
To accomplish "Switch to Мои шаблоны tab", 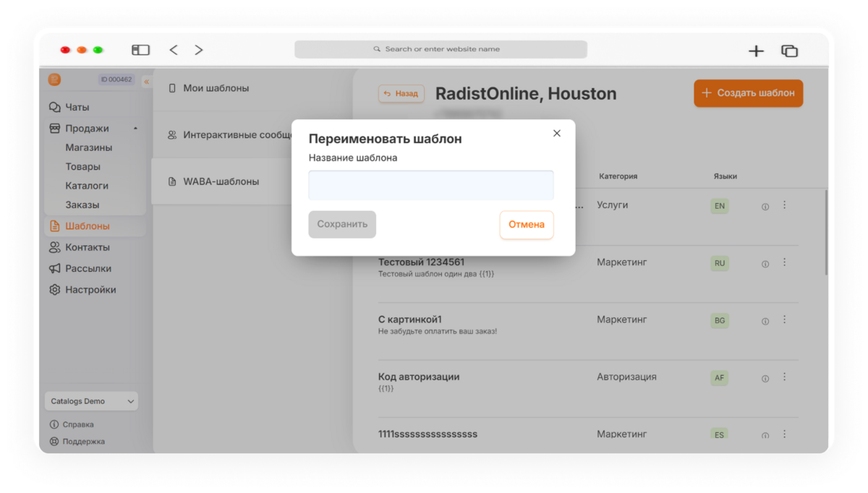I will (216, 88).
